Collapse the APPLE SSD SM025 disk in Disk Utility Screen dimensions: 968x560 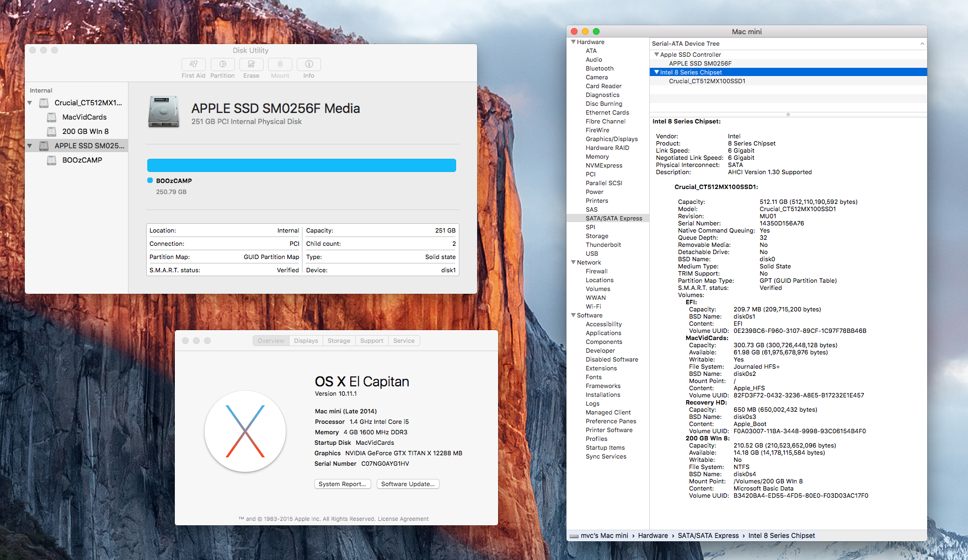pos(30,146)
